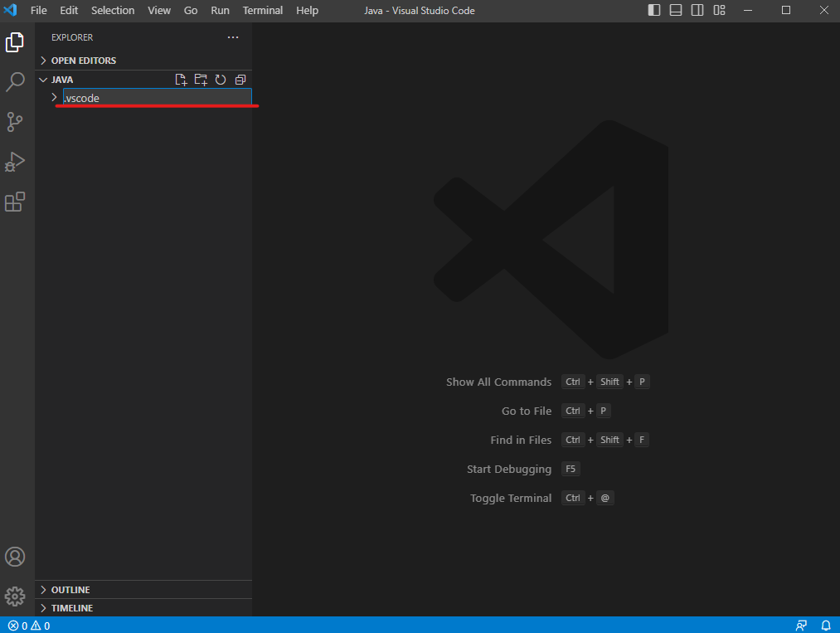The width and height of the screenshot is (840, 633).
Task: Click the New File icon in explorer
Action: (181, 80)
